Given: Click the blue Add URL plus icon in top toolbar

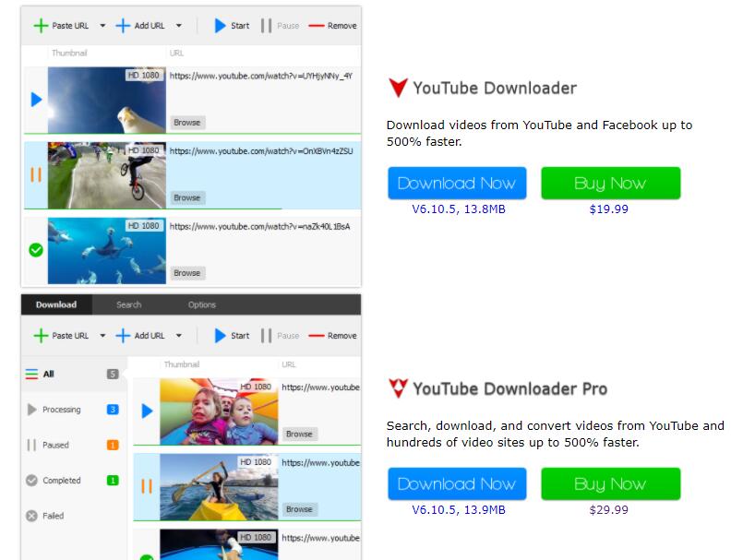Looking at the screenshot, I should [x=123, y=26].
